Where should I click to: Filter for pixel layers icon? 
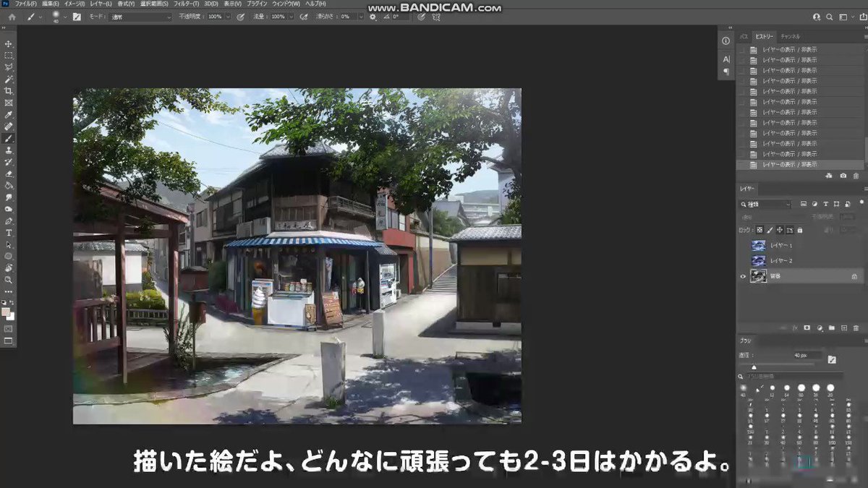[804, 204]
